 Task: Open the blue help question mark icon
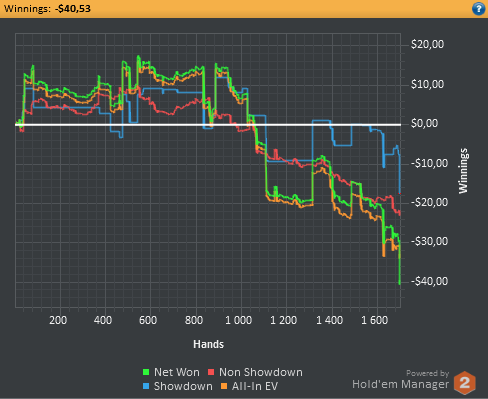point(478,9)
